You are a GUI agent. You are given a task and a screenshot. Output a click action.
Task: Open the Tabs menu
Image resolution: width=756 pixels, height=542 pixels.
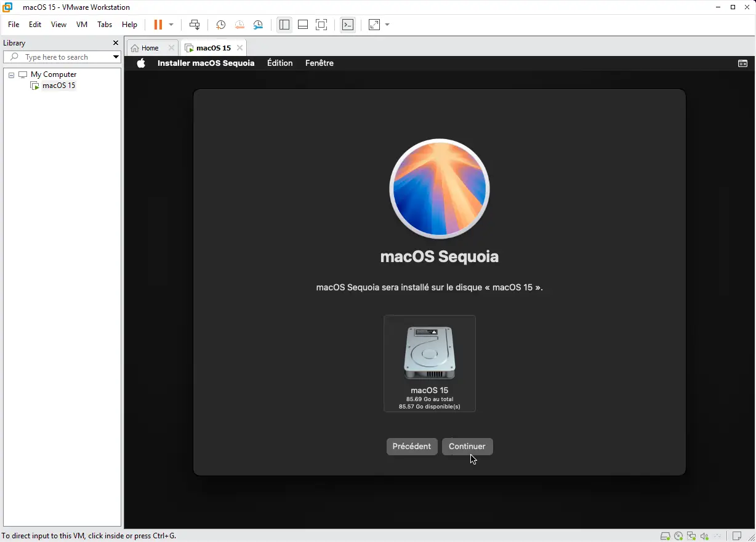point(105,25)
